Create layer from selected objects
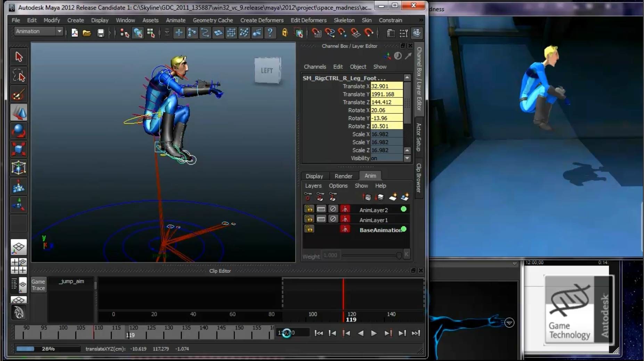The width and height of the screenshot is (644, 361). click(405, 197)
